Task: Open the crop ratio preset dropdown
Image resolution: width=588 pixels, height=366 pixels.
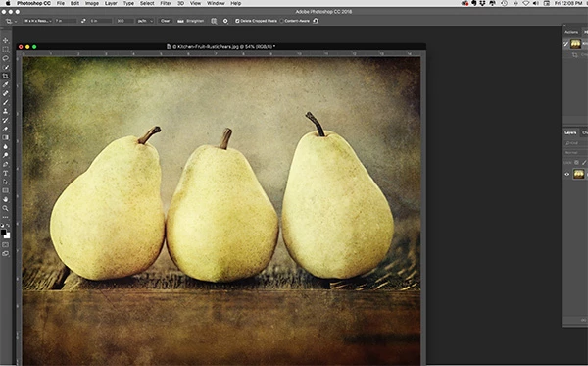Action: click(38, 21)
